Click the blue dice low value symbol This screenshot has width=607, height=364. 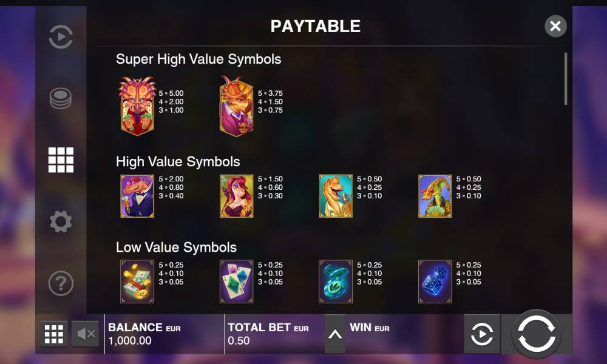(435, 281)
